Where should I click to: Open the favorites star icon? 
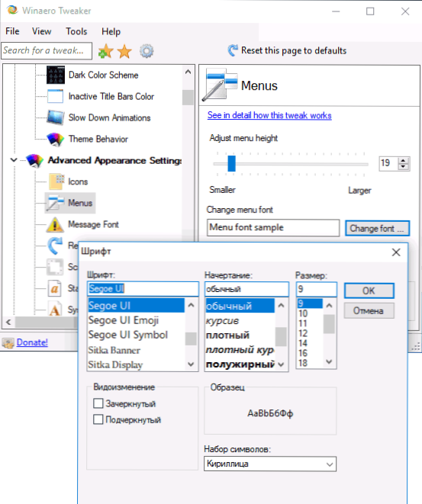(124, 51)
